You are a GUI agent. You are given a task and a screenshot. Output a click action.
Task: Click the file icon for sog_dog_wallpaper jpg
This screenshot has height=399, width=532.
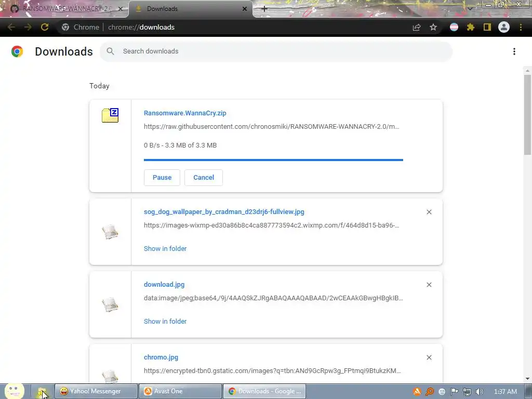110,232
